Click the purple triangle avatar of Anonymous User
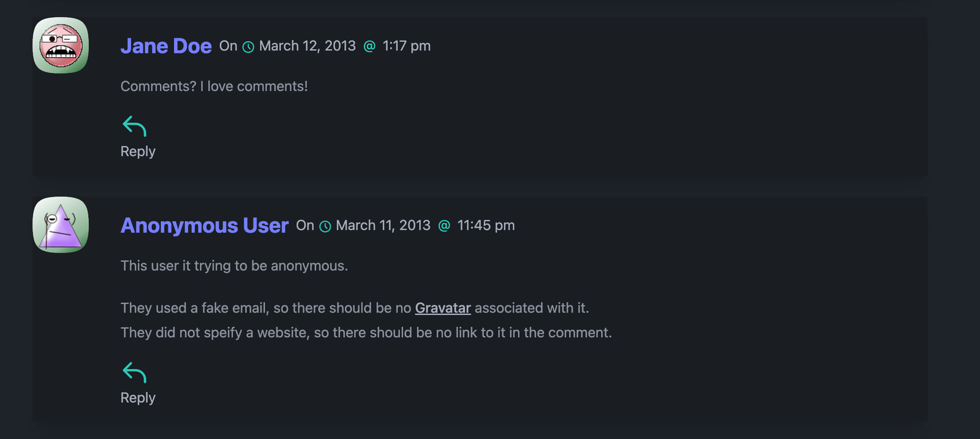980x439 pixels. pos(60,225)
